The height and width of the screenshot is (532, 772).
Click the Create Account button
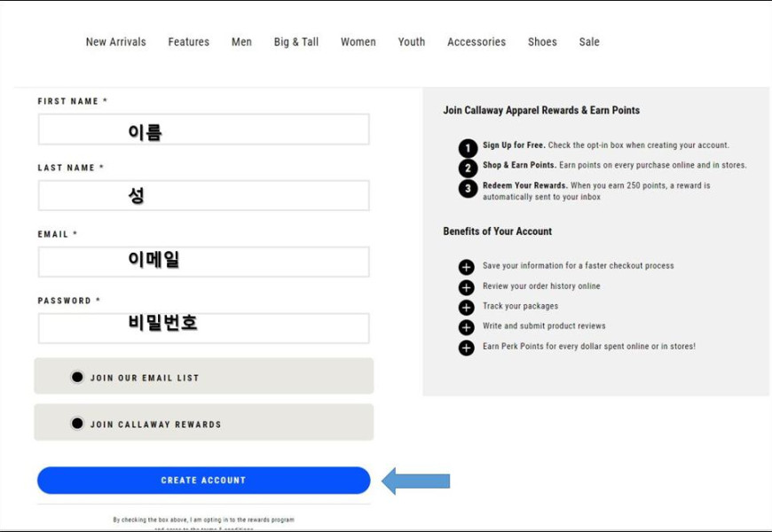pyautogui.click(x=204, y=481)
